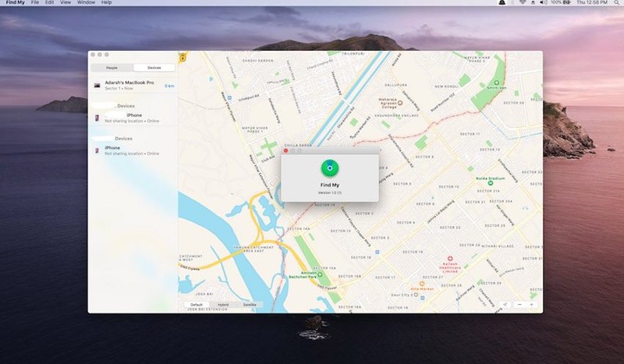Click the Version 1.0 text in dialog
The width and height of the screenshot is (624, 364).
coord(330,193)
